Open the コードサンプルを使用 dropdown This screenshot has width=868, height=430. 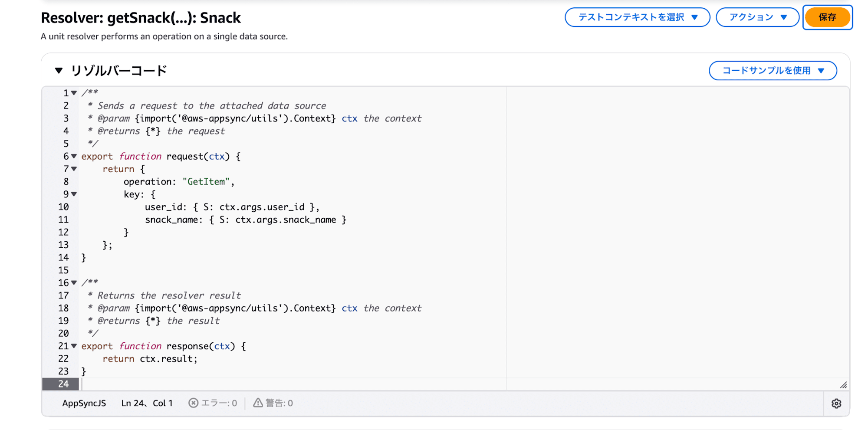point(773,71)
